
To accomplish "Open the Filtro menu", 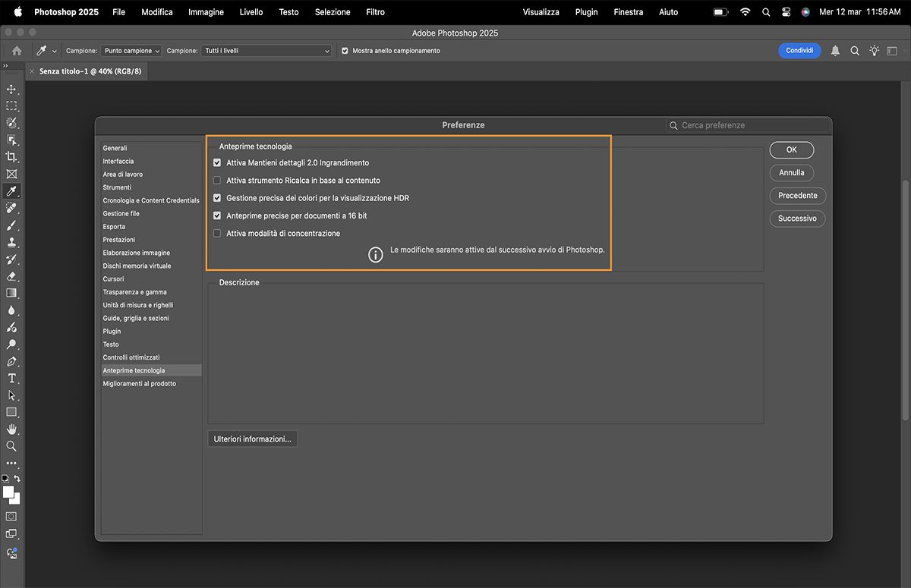I will point(375,12).
